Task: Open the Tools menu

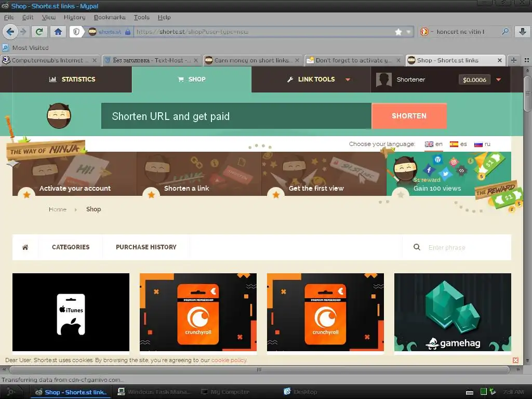Action: (x=141, y=17)
